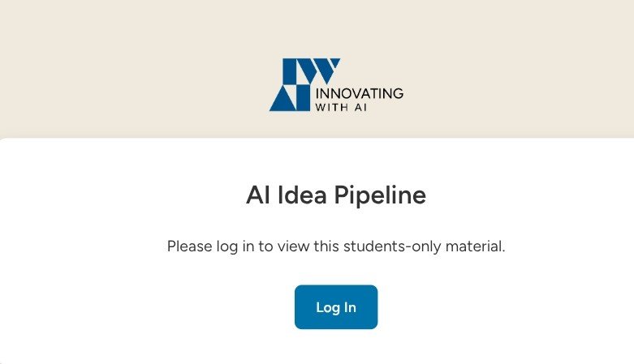The image size is (634, 364).
Task: Click the word 'material' in the notice
Action: [473, 246]
